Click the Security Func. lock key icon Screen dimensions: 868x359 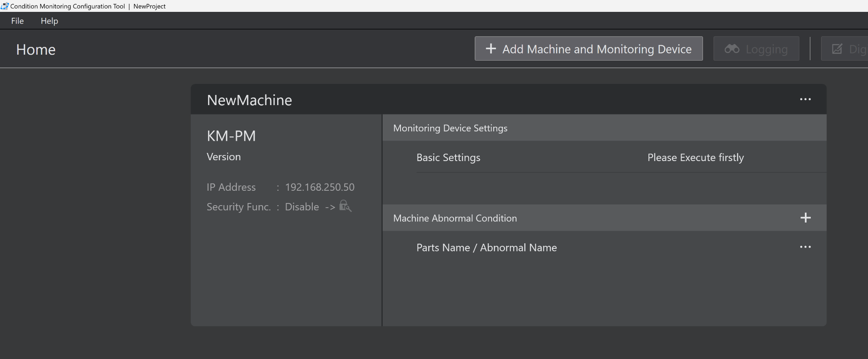click(345, 206)
